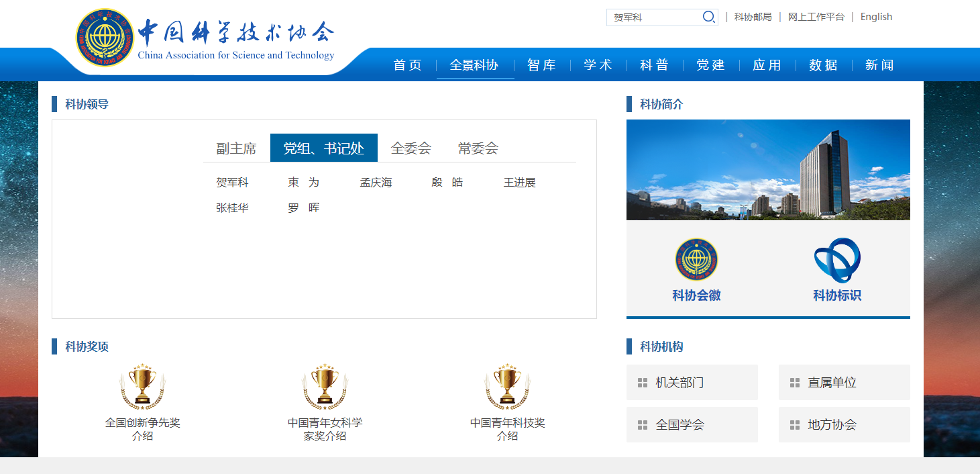The image size is (980, 474).
Task: Select the 中国青年科技奖 trophy icon
Action: click(x=507, y=387)
